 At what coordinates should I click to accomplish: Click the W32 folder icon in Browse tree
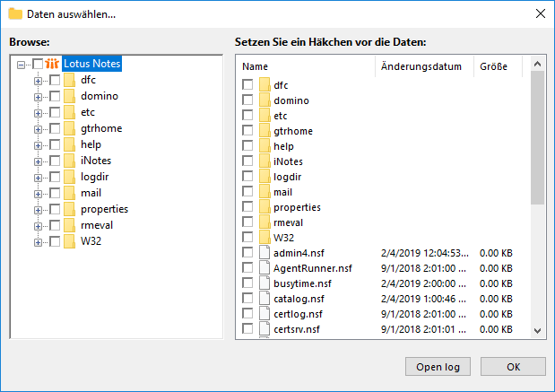[x=69, y=241]
